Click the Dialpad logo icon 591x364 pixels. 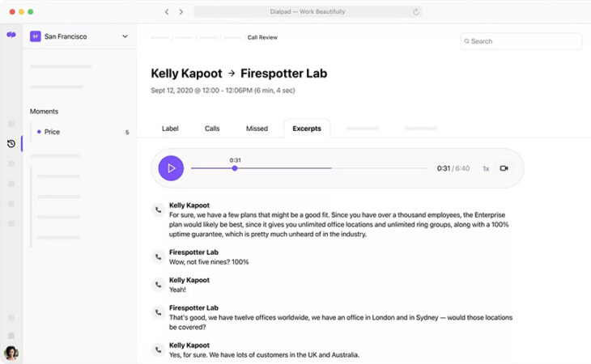click(x=11, y=35)
